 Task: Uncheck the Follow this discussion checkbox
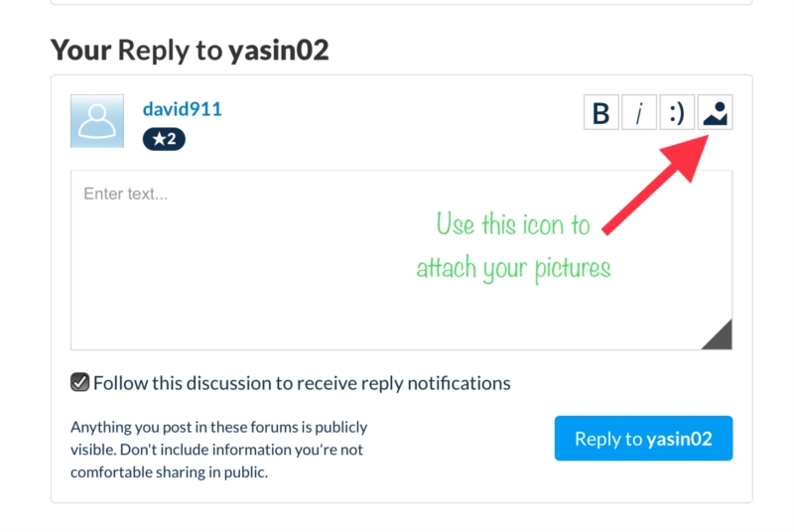click(x=80, y=383)
